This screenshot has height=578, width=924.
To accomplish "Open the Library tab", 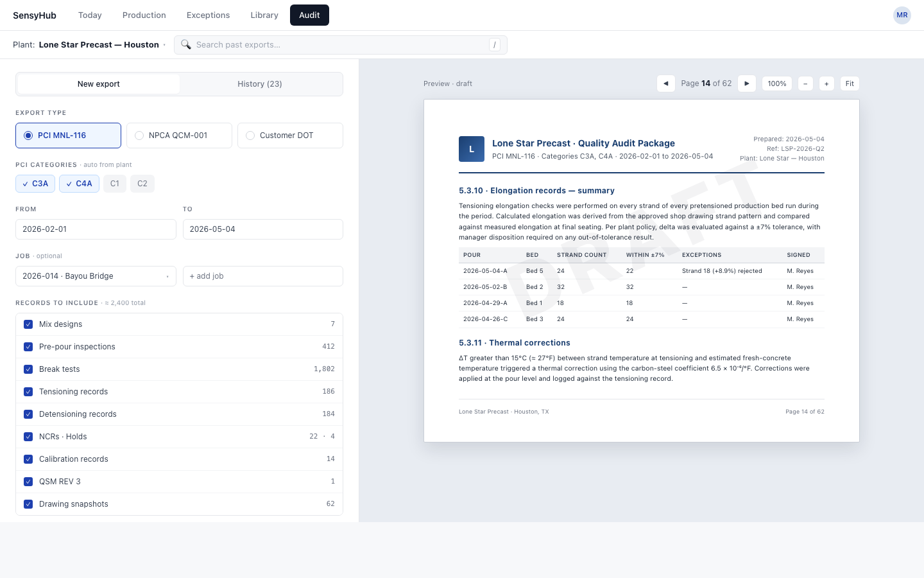I will [x=264, y=15].
